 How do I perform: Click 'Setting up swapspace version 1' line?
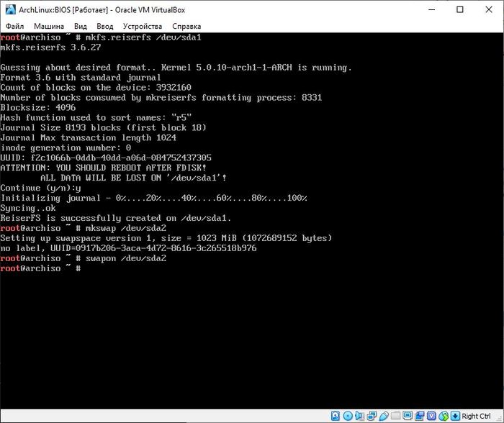166,238
